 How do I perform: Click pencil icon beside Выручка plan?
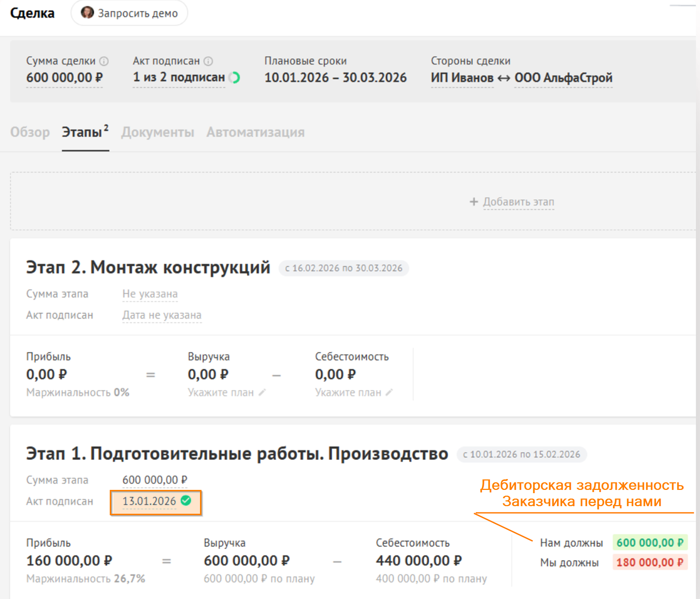[x=262, y=392]
